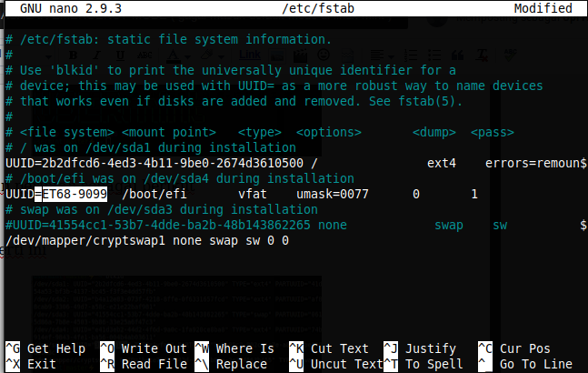Click the quote marks icon in the background editor

pos(457,55)
